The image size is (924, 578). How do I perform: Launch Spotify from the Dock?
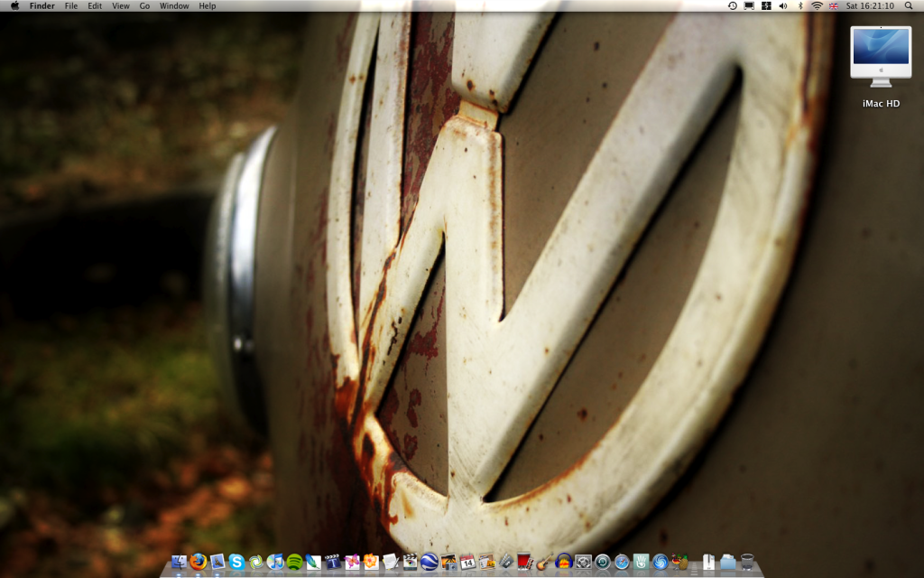click(295, 562)
